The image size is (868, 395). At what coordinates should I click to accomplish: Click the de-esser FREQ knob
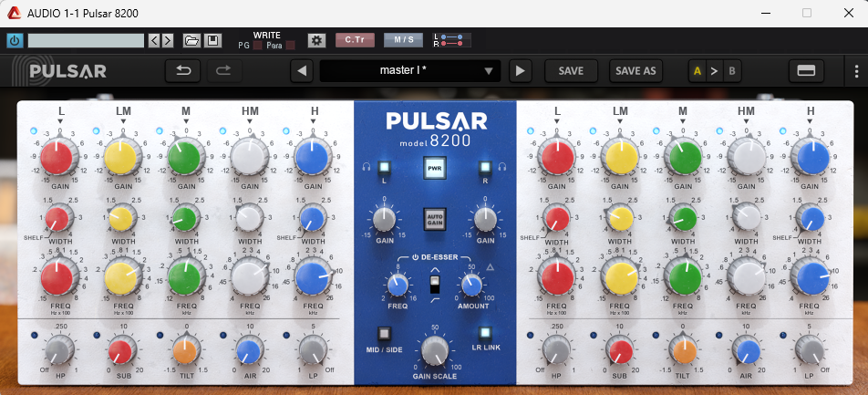(398, 286)
